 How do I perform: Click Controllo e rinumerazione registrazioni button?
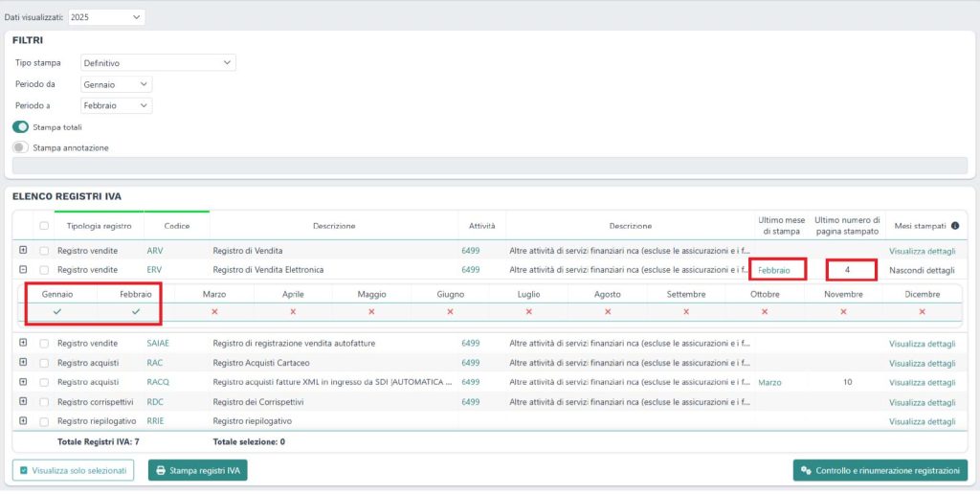click(880, 470)
